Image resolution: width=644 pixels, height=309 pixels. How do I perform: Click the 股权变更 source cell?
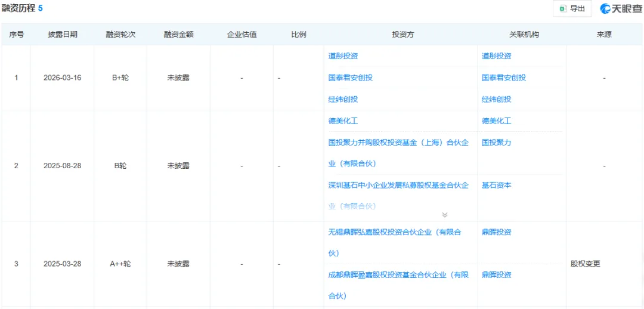pyautogui.click(x=586, y=264)
